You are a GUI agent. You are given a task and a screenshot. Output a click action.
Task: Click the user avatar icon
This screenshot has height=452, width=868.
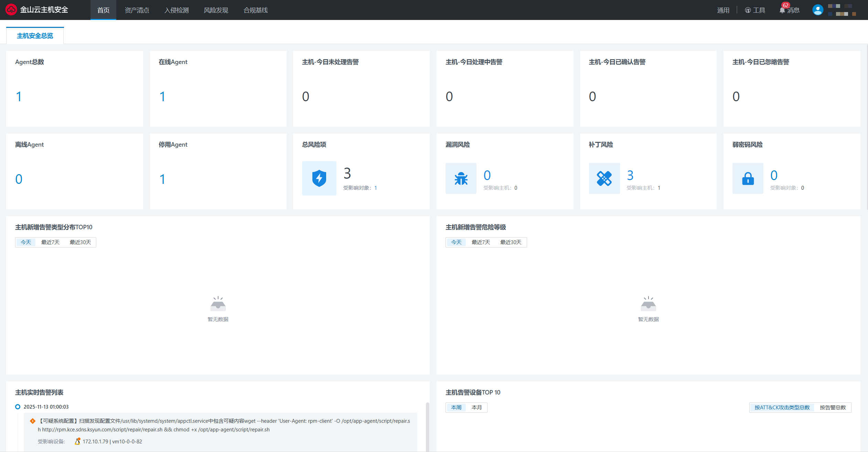[x=817, y=10]
